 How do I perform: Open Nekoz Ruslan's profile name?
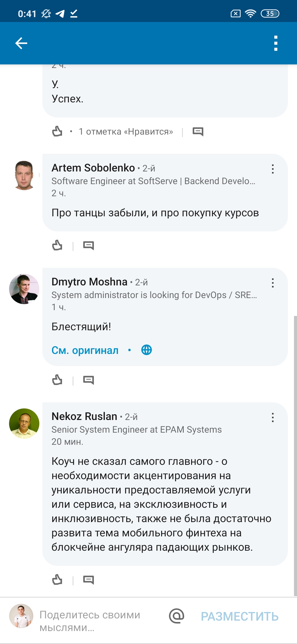click(84, 416)
